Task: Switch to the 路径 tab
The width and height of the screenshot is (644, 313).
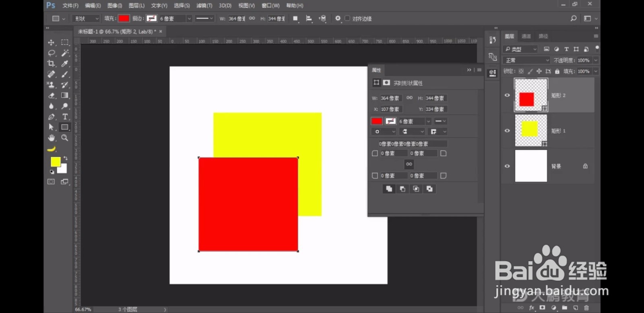Action: (x=543, y=36)
